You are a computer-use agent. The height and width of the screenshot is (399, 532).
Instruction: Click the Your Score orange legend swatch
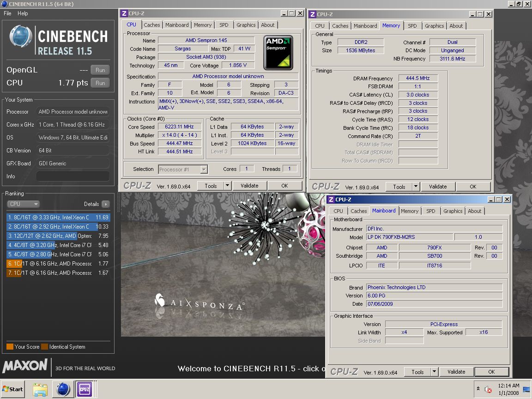pos(10,347)
